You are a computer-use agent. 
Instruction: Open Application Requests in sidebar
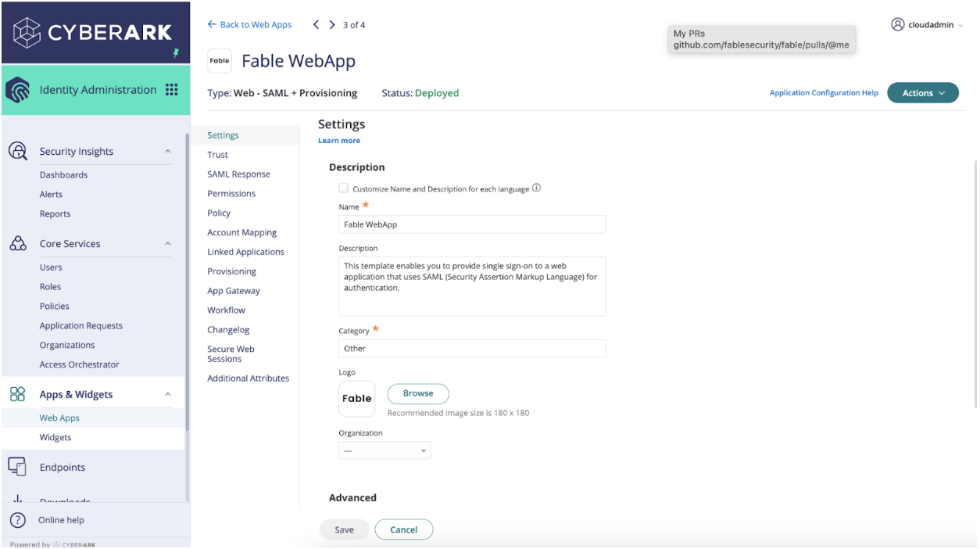pyautogui.click(x=81, y=326)
